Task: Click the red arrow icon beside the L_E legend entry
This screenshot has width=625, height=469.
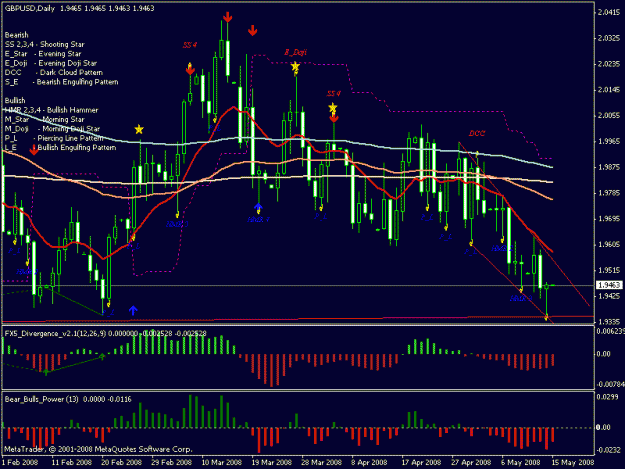Action: (34, 149)
